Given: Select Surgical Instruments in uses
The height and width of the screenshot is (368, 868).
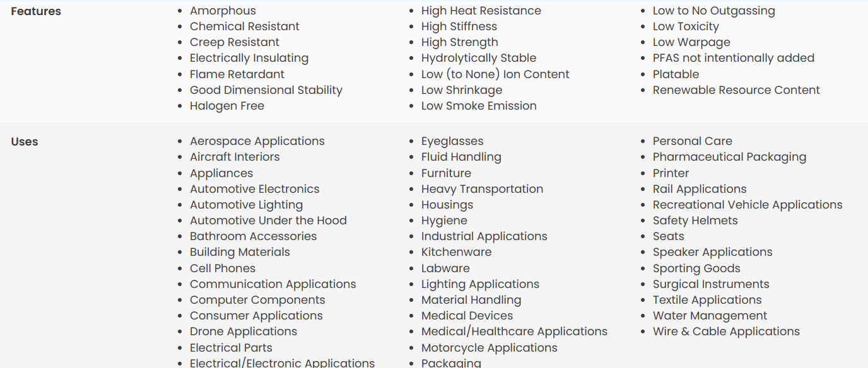Looking at the screenshot, I should coord(711,284).
